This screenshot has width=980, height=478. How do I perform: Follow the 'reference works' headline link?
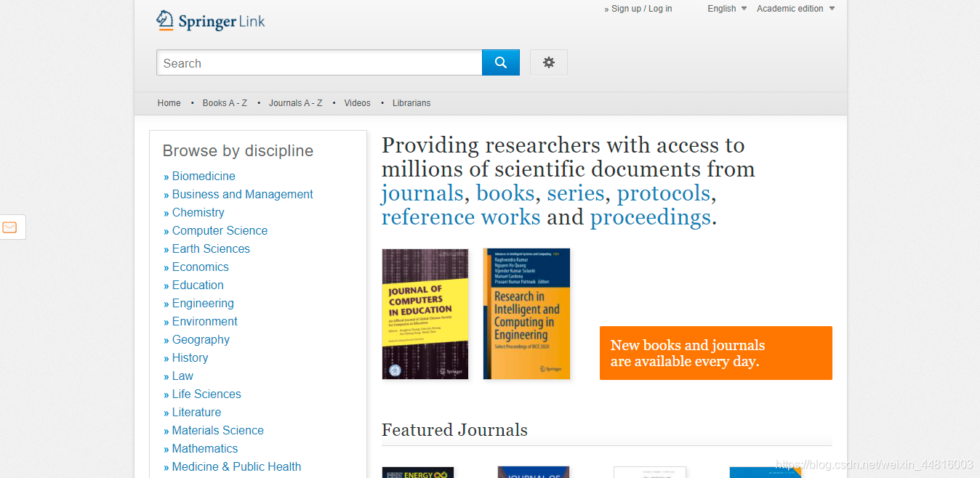coord(461,217)
